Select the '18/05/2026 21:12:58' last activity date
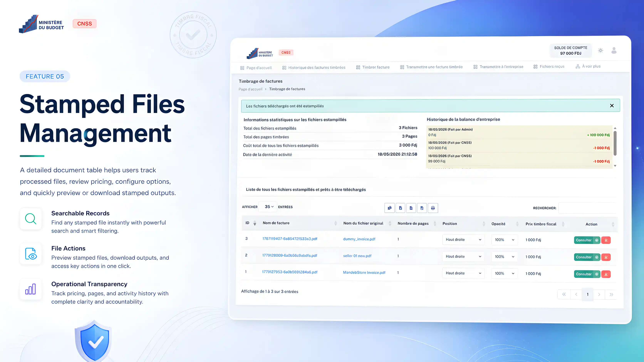644x362 pixels. 397,154
